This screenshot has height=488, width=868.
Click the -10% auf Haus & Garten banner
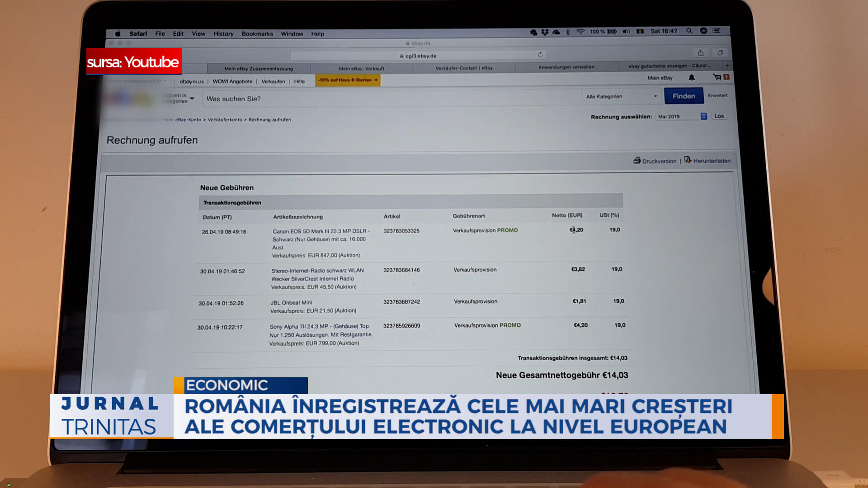[x=348, y=80]
